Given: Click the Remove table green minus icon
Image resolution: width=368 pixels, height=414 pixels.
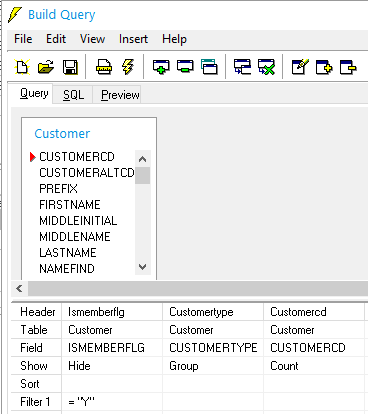Looking at the screenshot, I should [185, 67].
